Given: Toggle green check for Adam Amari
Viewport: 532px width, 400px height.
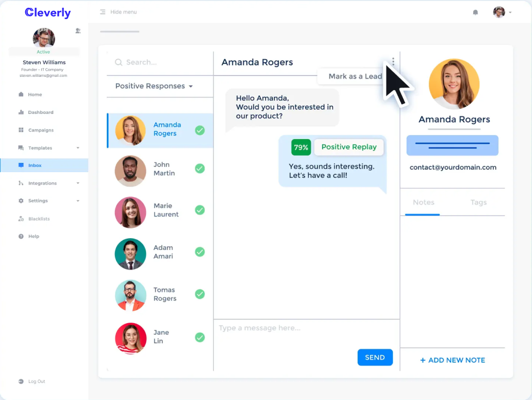Looking at the screenshot, I should pyautogui.click(x=200, y=252).
